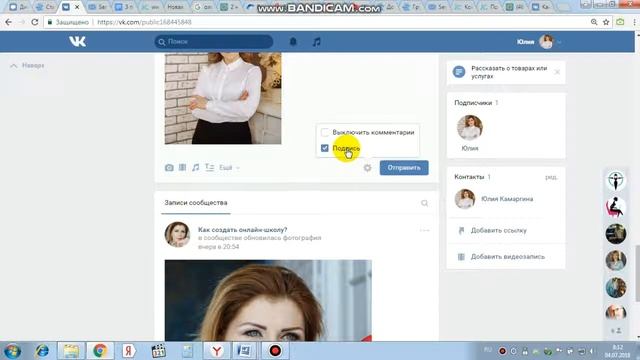640x360 pixels.
Task: Open subscriber Юлия's avatar
Action: coord(470,128)
